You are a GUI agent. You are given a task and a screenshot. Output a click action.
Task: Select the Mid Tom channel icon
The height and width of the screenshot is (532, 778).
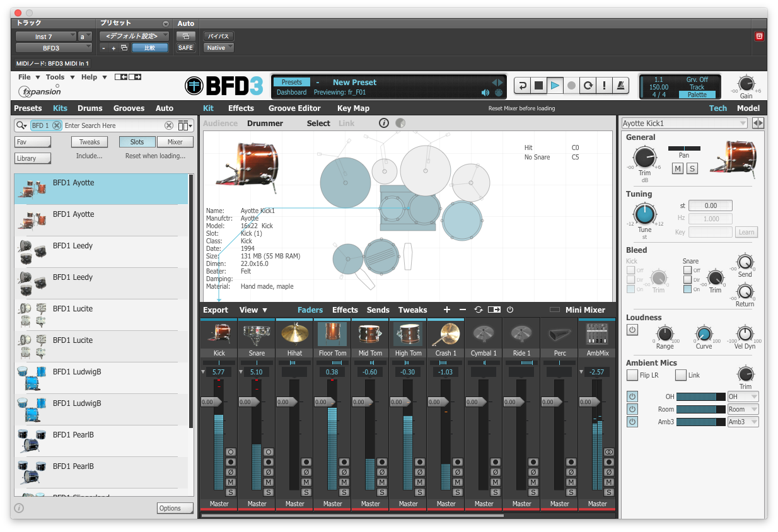pyautogui.click(x=371, y=334)
